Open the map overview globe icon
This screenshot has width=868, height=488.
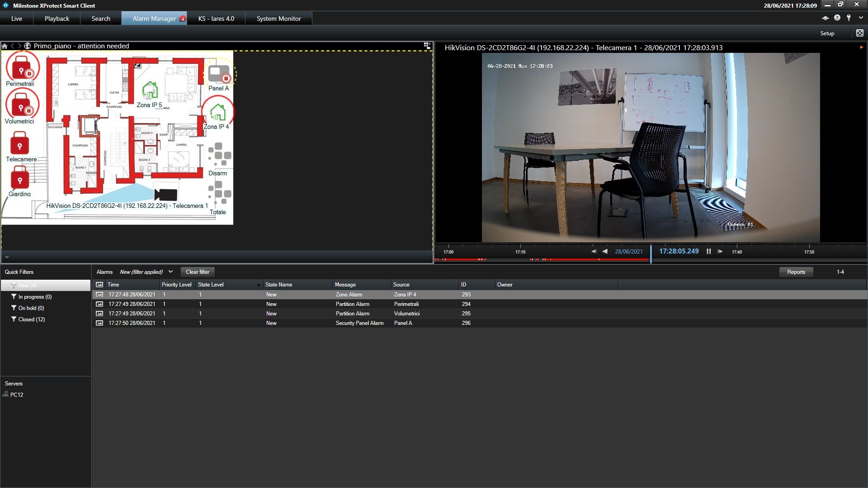coord(28,46)
